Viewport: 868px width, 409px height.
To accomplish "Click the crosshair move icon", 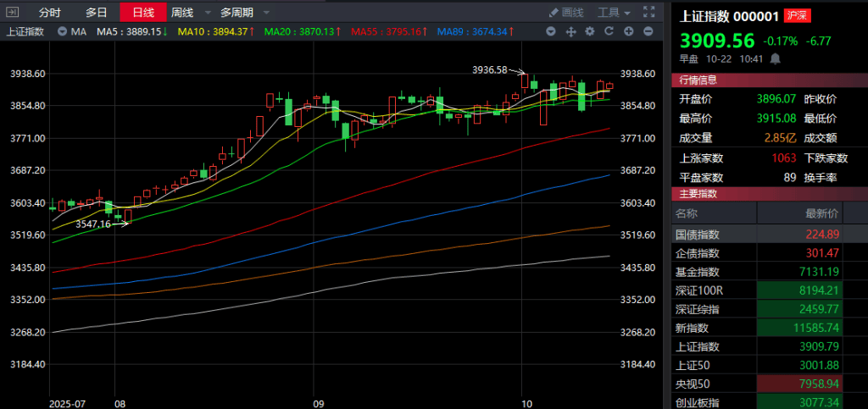I will click(569, 31).
